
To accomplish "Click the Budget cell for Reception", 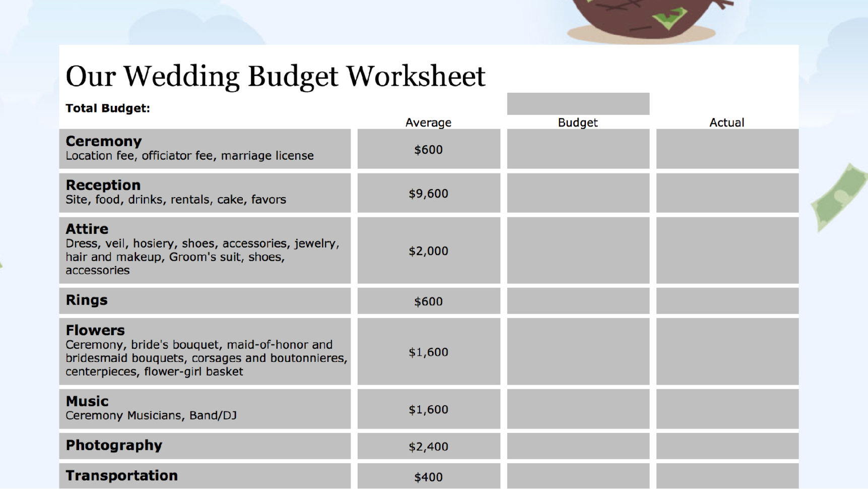I will coord(578,193).
